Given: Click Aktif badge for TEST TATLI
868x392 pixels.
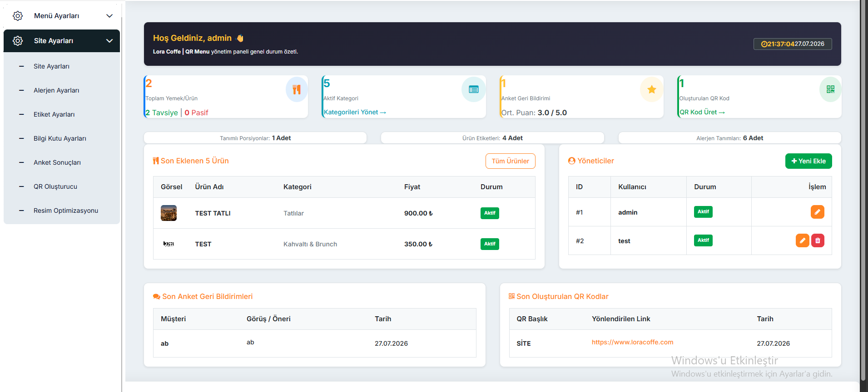Looking at the screenshot, I should [490, 213].
